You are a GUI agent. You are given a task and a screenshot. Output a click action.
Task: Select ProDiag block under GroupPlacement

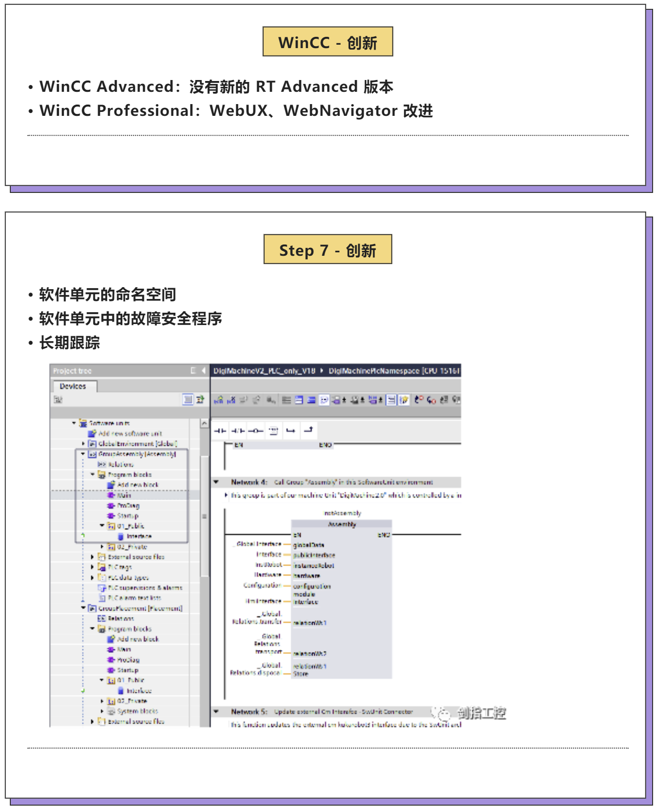[x=124, y=659]
